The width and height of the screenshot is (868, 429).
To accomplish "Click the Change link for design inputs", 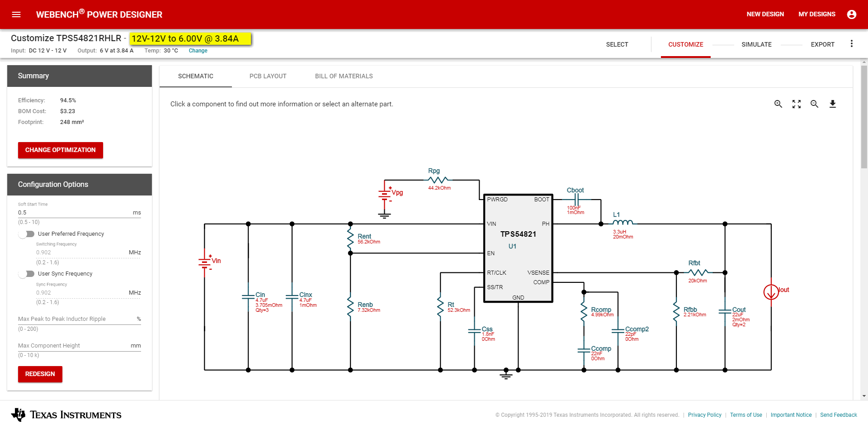I will point(198,51).
